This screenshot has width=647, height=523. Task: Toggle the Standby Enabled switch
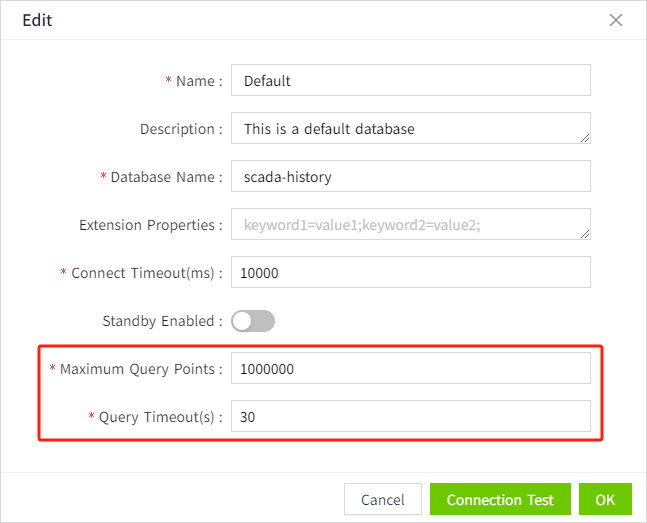click(253, 321)
